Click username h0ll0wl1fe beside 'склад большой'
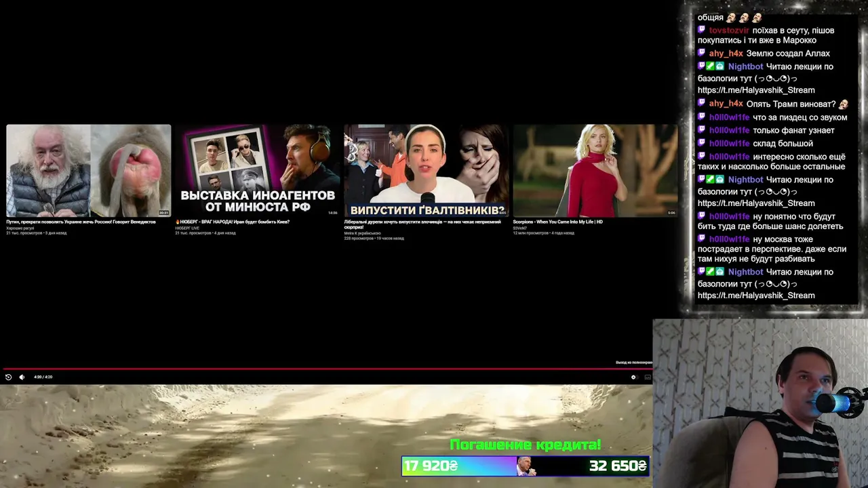This screenshot has width=868, height=488. click(x=729, y=144)
